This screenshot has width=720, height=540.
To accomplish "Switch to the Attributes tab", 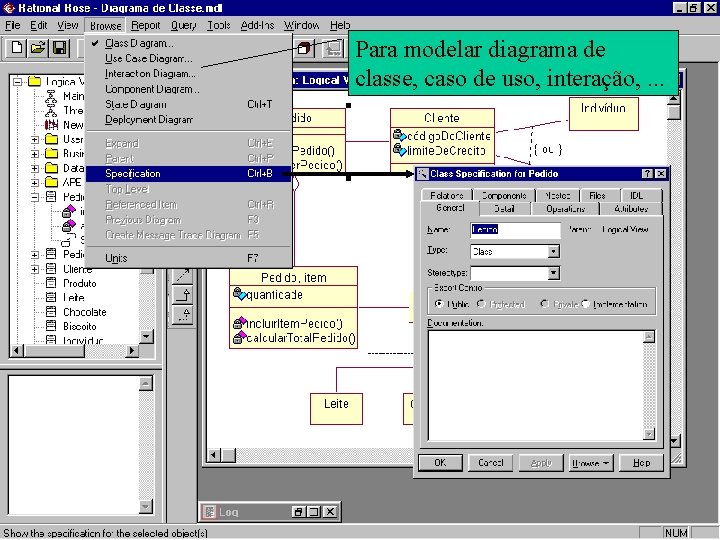I will click(x=631, y=209).
